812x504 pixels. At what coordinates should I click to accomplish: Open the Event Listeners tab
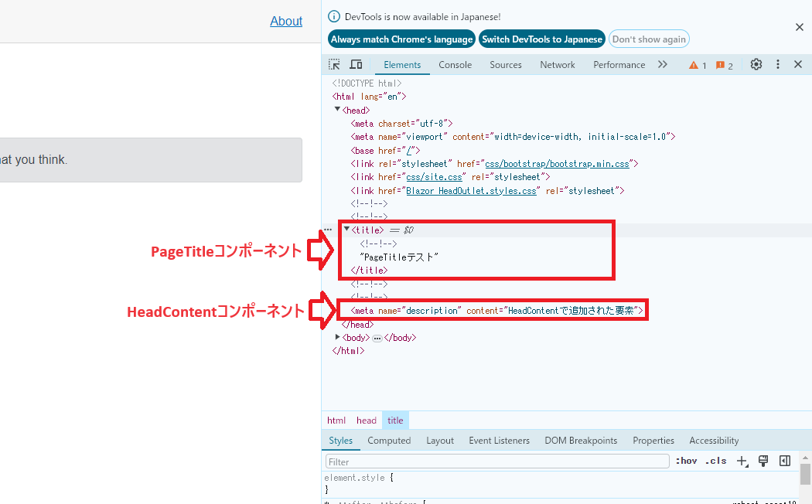(500, 441)
